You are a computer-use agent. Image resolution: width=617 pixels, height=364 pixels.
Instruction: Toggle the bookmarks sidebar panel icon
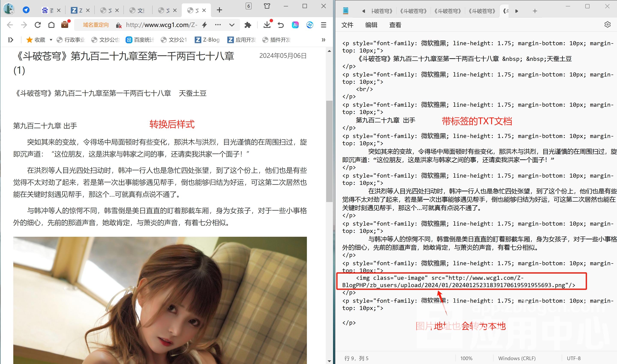click(x=11, y=40)
